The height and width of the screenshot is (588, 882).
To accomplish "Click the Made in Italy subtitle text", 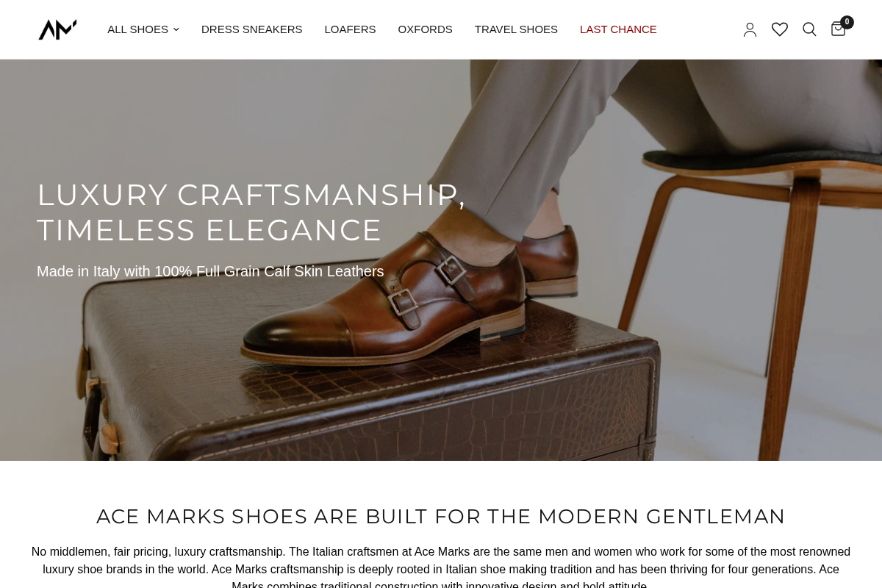I will [x=210, y=271].
